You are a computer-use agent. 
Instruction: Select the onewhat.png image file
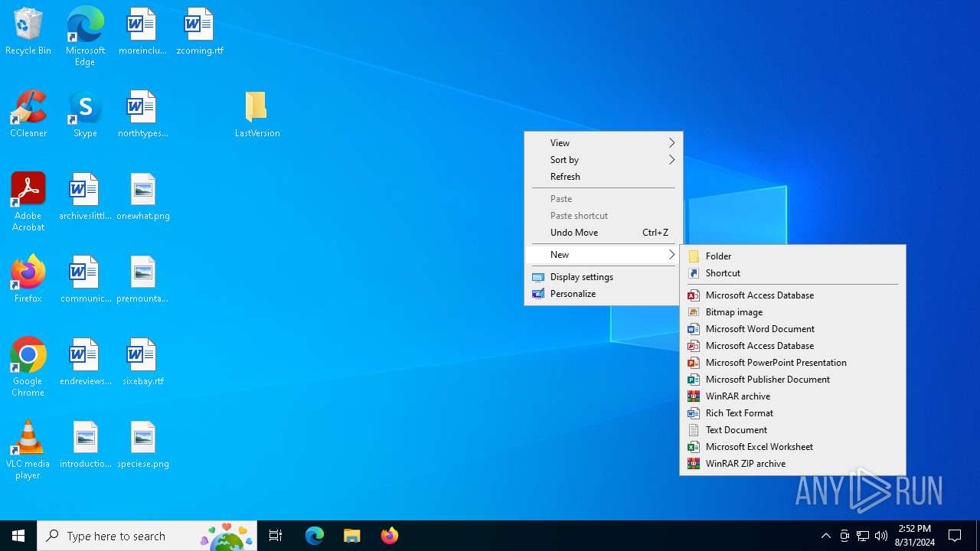click(x=142, y=197)
